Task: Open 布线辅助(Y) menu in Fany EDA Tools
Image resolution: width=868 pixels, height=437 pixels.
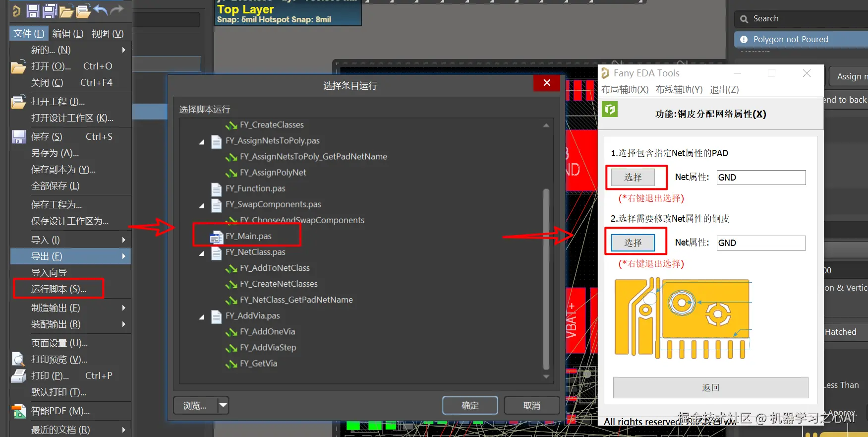Action: coord(679,90)
